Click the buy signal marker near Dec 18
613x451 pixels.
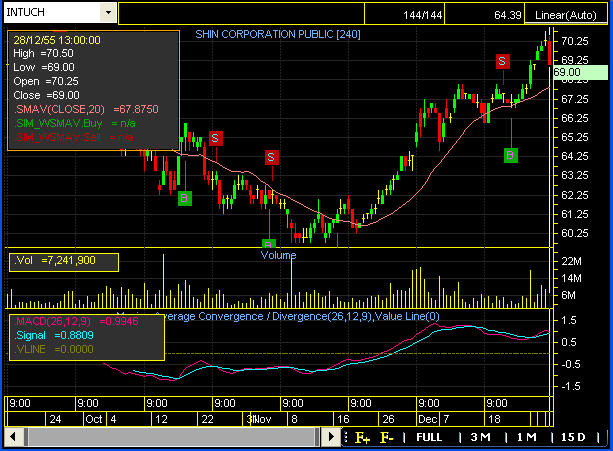coord(510,156)
